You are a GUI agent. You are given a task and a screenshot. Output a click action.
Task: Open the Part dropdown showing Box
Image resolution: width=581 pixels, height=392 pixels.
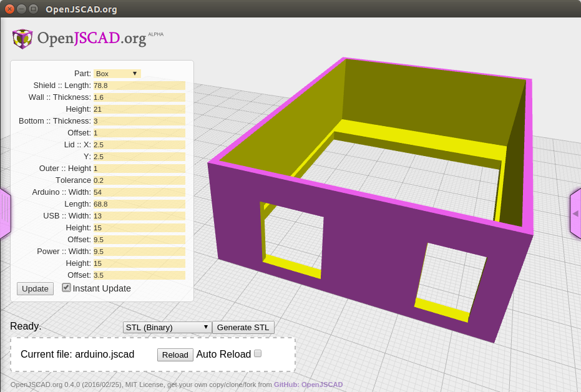(117, 74)
